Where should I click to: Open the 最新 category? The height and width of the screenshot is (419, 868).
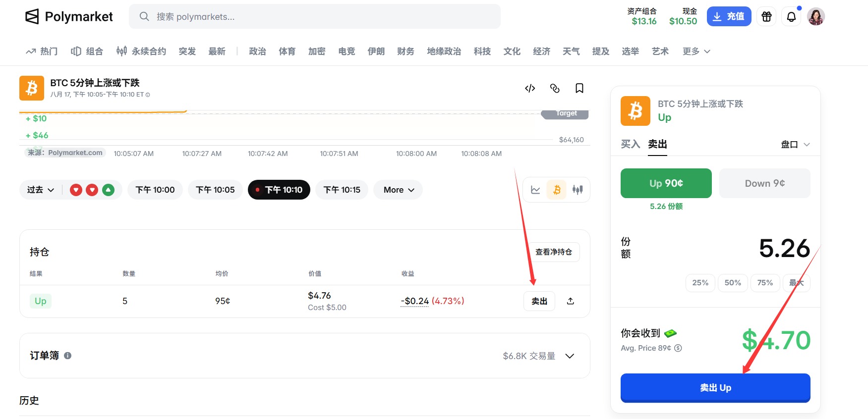tap(217, 52)
